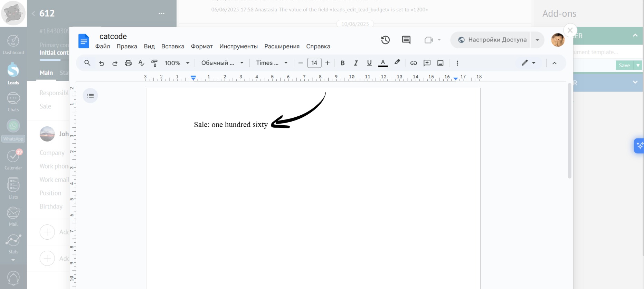Click the insert image icon

[440, 63]
